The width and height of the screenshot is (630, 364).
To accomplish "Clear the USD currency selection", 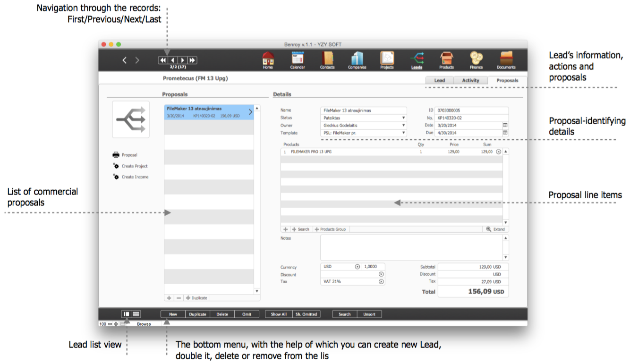I will click(358, 267).
